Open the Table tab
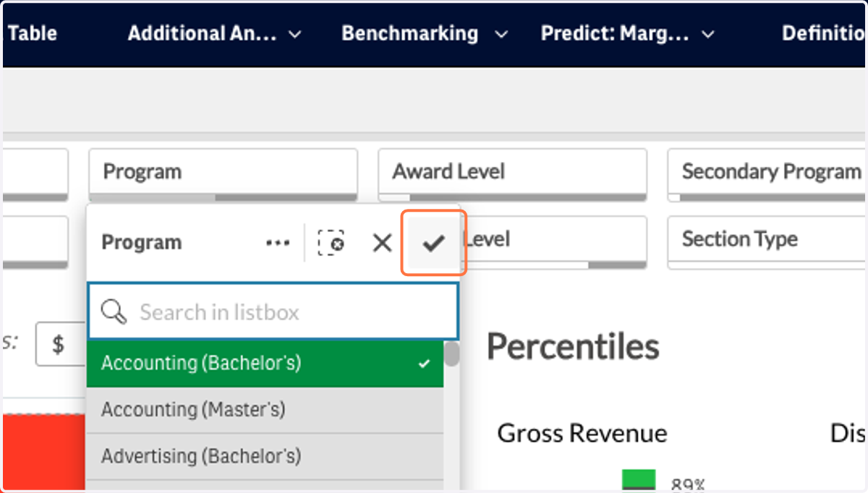The height and width of the screenshot is (493, 868). pyautogui.click(x=32, y=34)
